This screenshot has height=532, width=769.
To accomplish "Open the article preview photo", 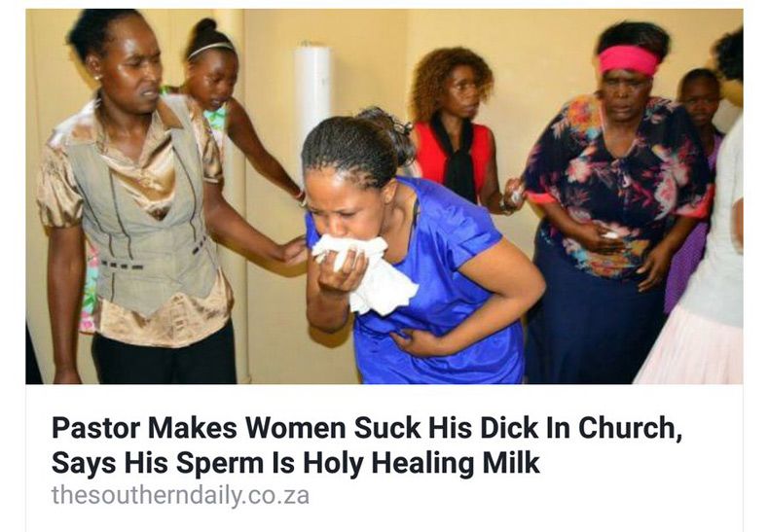I will tap(384, 196).
